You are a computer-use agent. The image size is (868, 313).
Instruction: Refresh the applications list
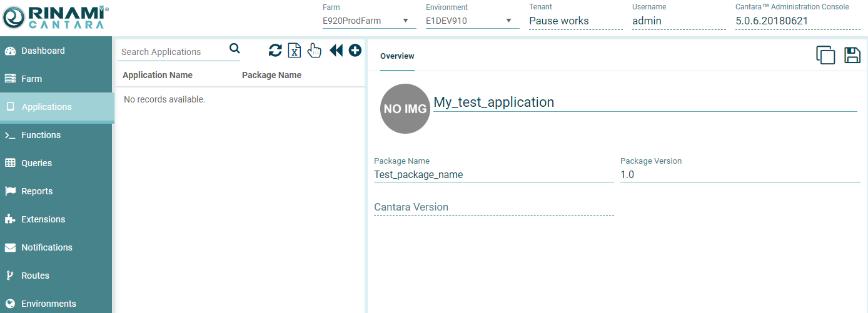(275, 51)
